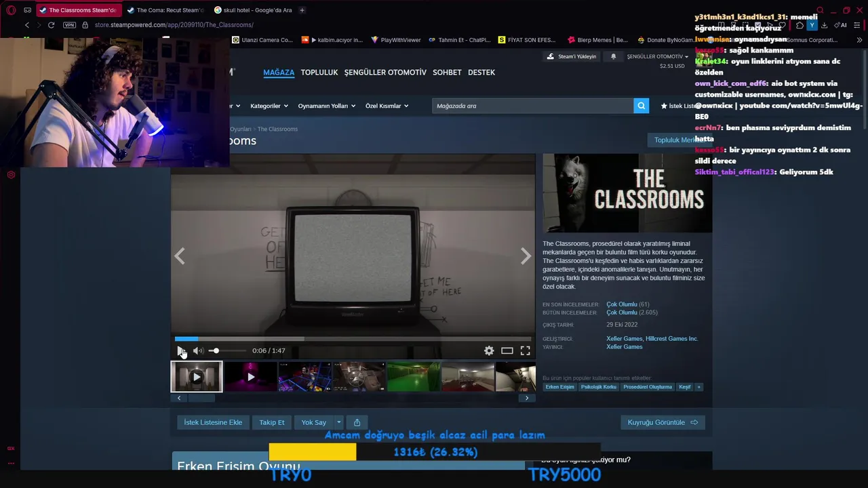The width and height of the screenshot is (868, 488).
Task: Select Keşif tag
Action: 685,387
